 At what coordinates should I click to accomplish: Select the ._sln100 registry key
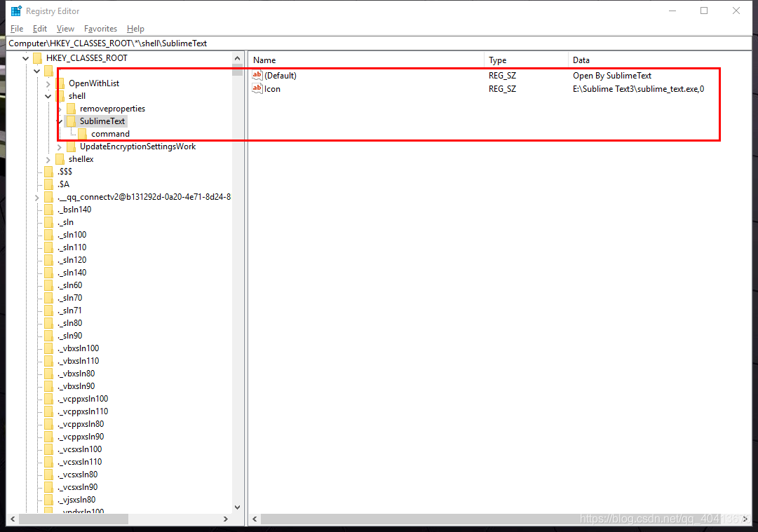click(x=72, y=235)
